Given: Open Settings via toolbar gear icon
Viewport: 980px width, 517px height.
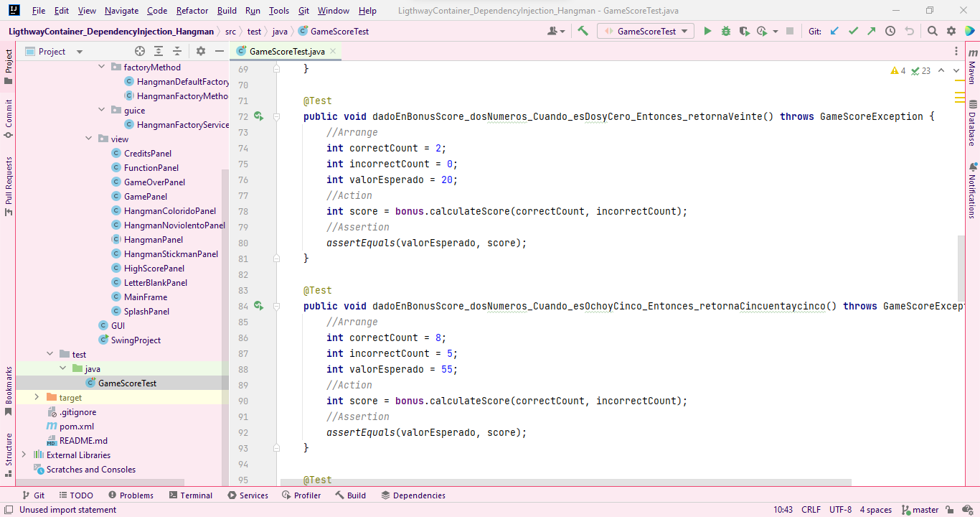Looking at the screenshot, I should tap(951, 31).
